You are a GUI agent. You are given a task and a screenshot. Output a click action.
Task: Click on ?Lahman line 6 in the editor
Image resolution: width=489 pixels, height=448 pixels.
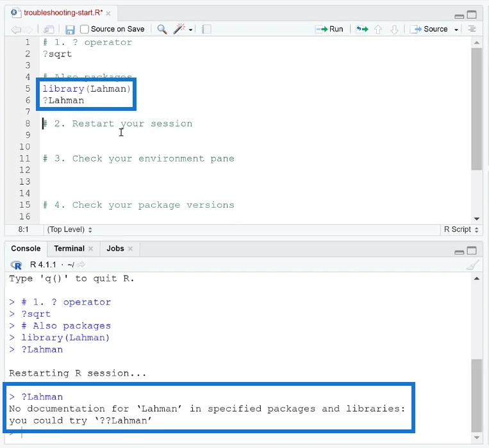63,101
